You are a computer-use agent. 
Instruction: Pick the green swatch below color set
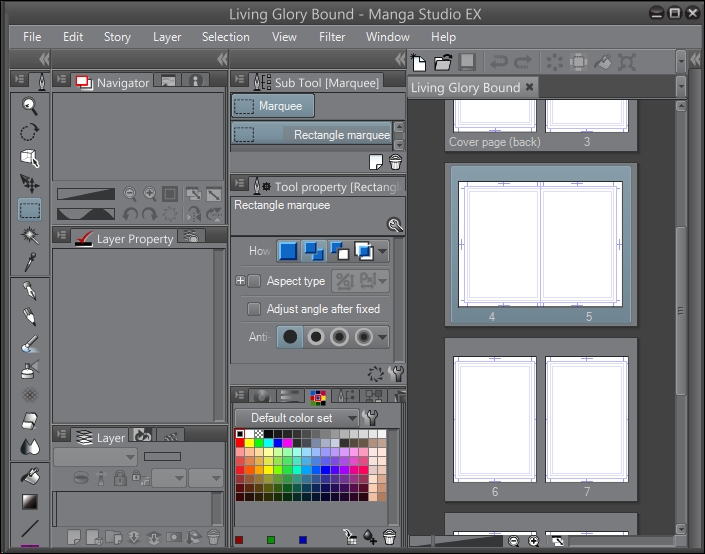coord(271,540)
